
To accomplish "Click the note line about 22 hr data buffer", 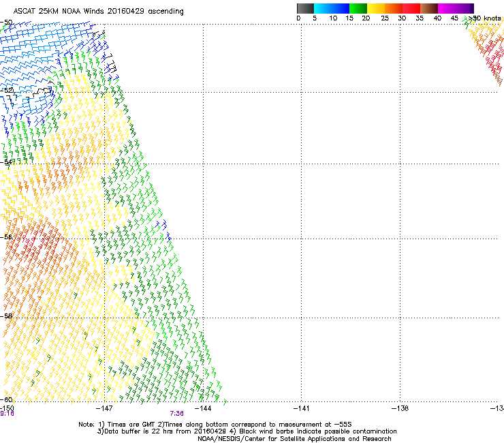I will click(247, 431).
